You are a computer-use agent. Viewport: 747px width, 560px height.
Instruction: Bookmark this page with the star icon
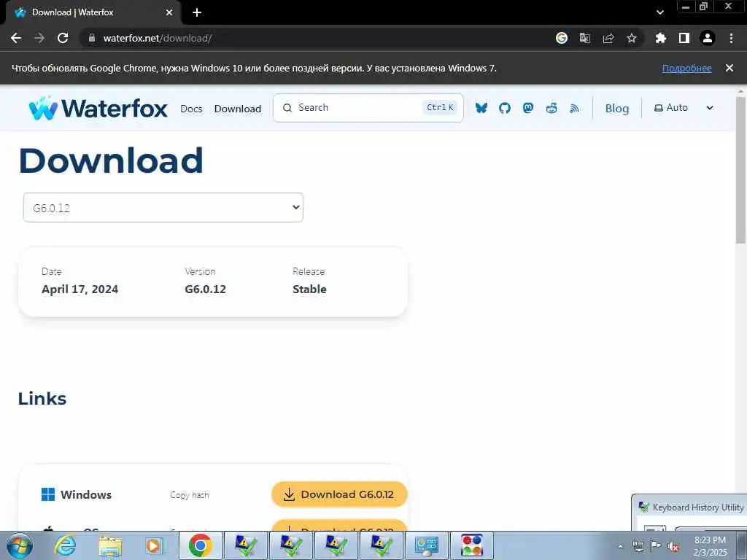click(632, 38)
